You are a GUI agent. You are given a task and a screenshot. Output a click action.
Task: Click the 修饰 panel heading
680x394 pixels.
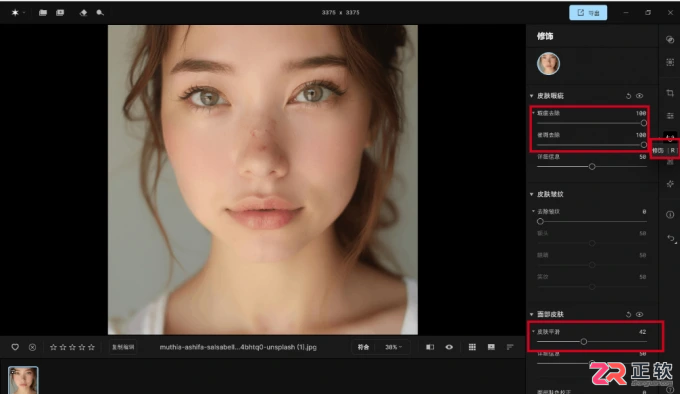545,36
